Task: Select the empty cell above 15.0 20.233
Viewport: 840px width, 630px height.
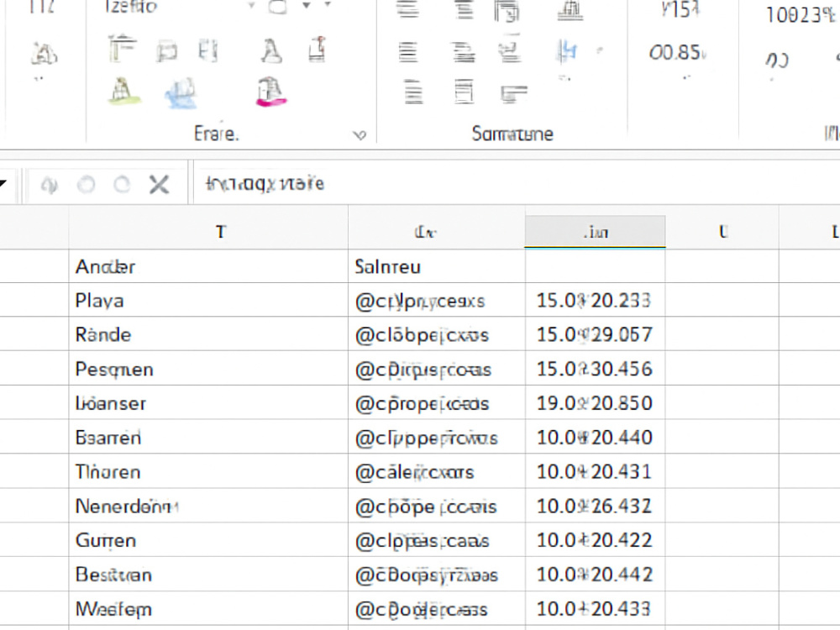Action: (596, 266)
